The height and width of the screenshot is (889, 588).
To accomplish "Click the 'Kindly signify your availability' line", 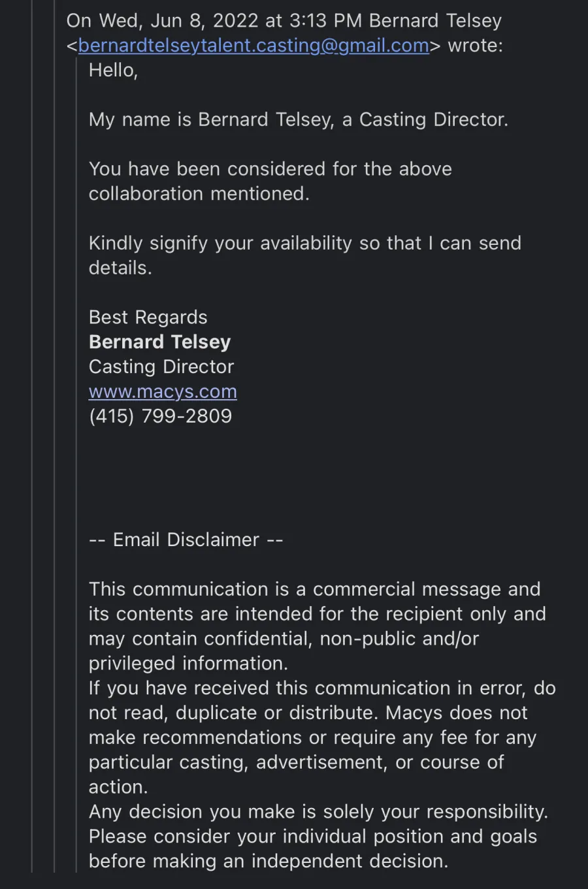I will [305, 243].
